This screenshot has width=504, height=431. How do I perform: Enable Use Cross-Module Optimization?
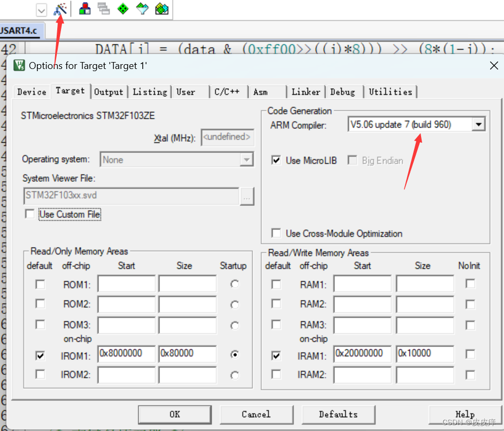coord(276,233)
